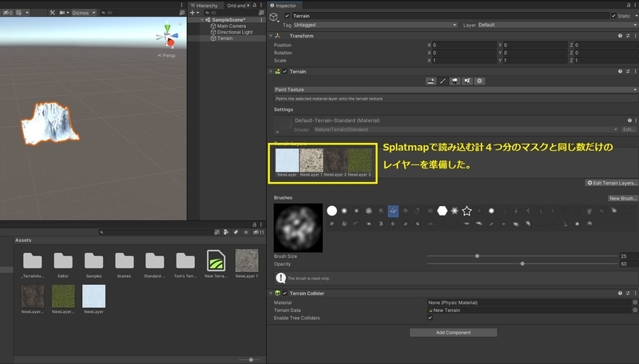This screenshot has height=364, width=639.
Task: Click the hidden packages count icon in Project
Action: pyautogui.click(x=258, y=232)
